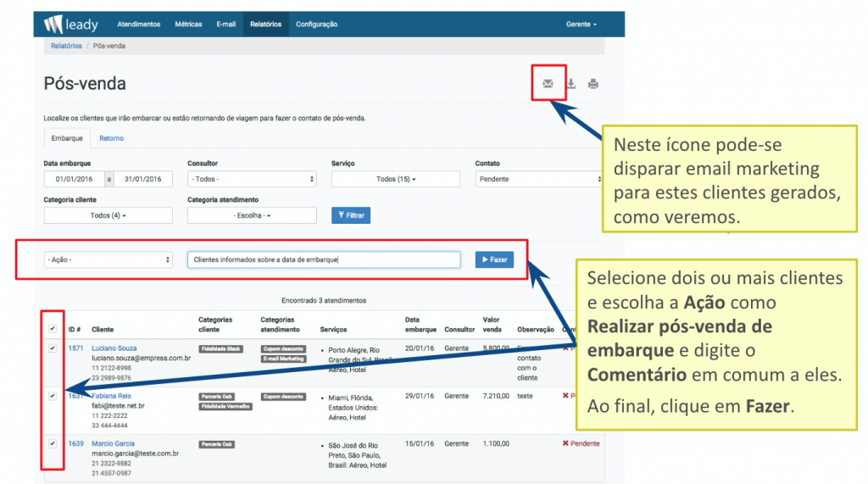Click the start date field 01/01/2016
Screen dimensions: 868x484
tap(75, 179)
